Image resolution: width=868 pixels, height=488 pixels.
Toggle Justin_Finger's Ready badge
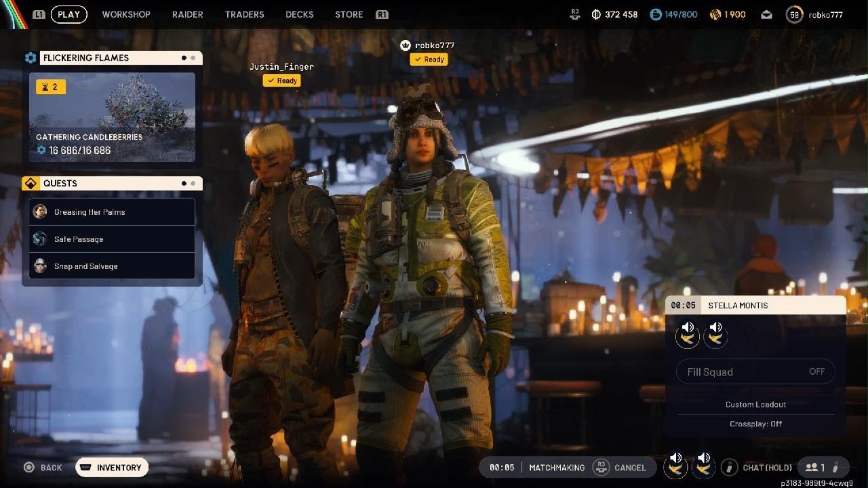coord(282,81)
